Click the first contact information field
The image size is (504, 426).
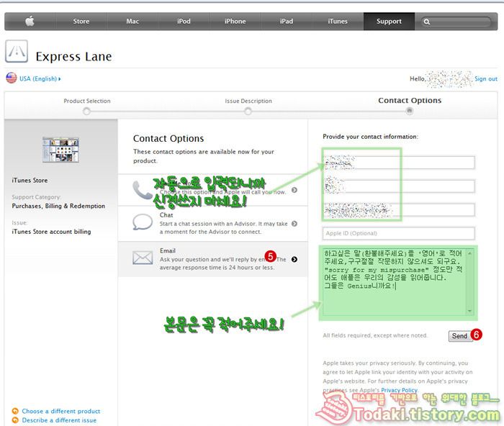click(399, 163)
